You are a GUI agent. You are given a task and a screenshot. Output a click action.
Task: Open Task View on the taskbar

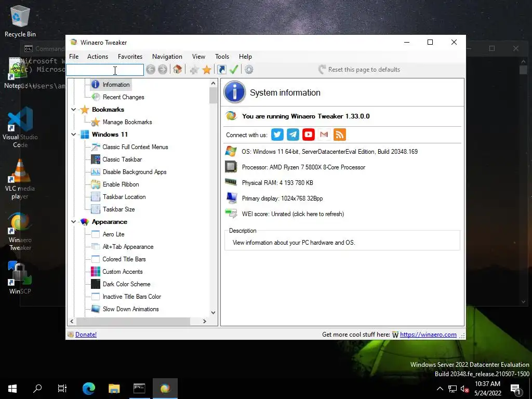click(62, 389)
